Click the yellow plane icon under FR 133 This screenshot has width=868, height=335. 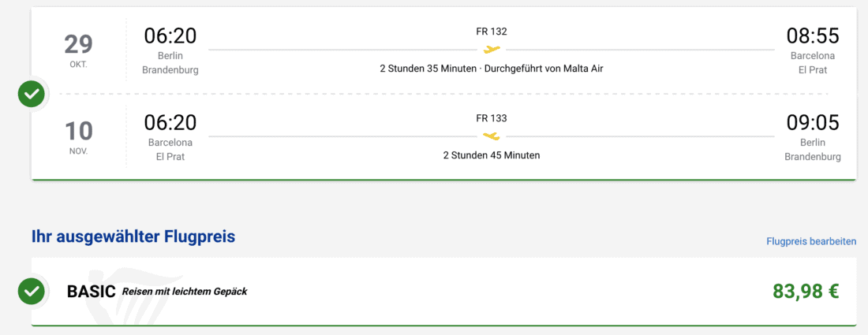tap(492, 136)
